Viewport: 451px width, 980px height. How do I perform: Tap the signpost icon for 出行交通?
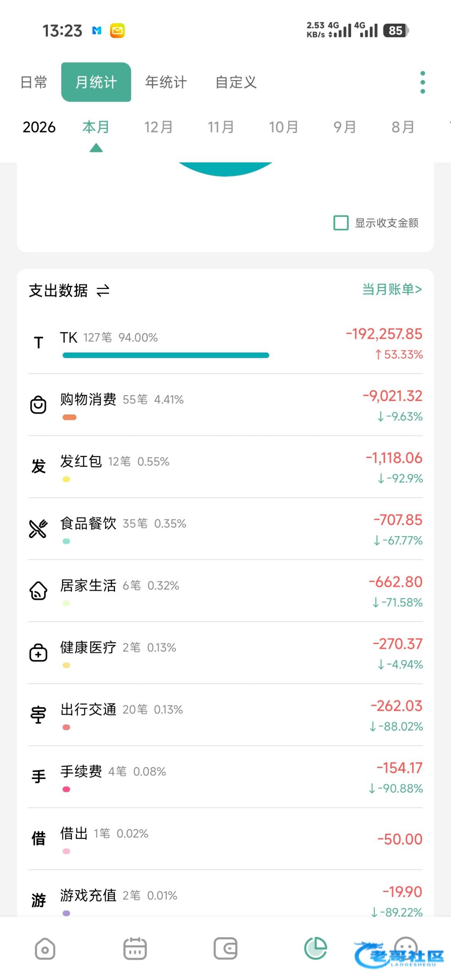38,715
